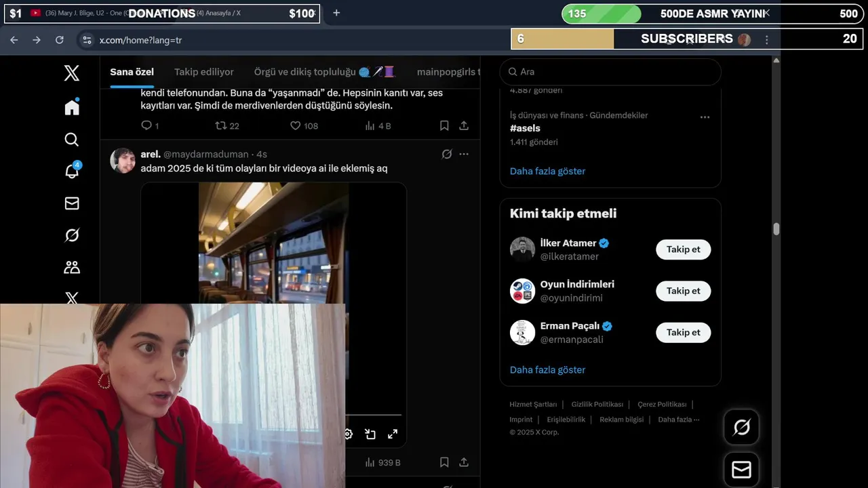Viewport: 868px width, 488px height.
Task: Show more suggestions under Kimi takip etmeli
Action: point(548,370)
